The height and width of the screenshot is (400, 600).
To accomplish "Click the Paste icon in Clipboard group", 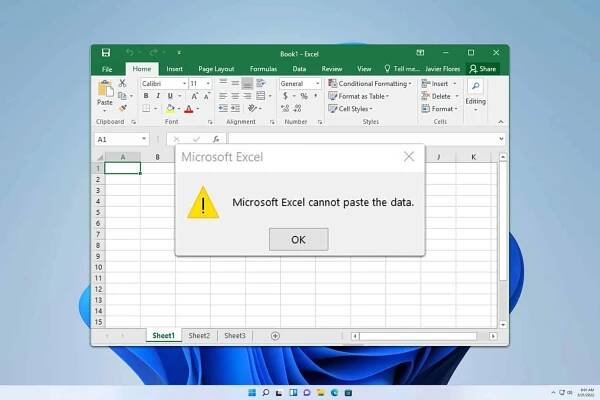I will click(105, 91).
